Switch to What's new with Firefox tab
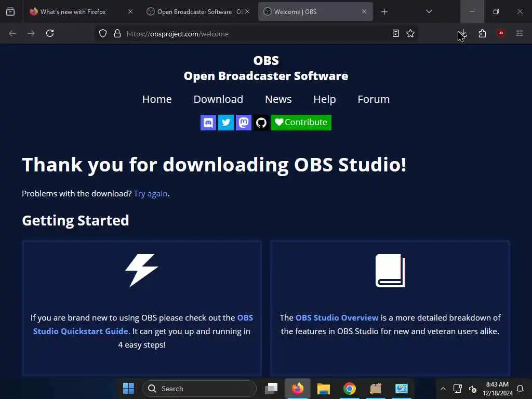The height and width of the screenshot is (399, 532). [x=81, y=11]
